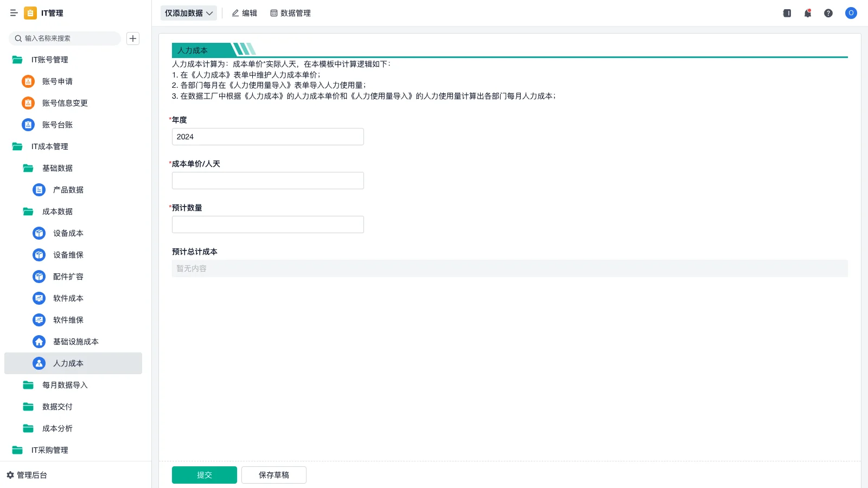Screen dimensions: 868x488
Task: Click the help question mark icon
Action: click(x=828, y=13)
